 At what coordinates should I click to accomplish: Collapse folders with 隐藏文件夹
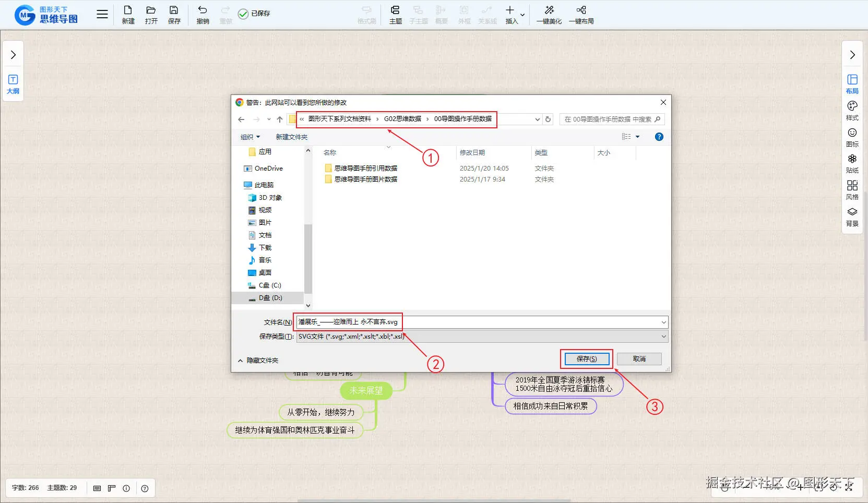click(x=258, y=361)
